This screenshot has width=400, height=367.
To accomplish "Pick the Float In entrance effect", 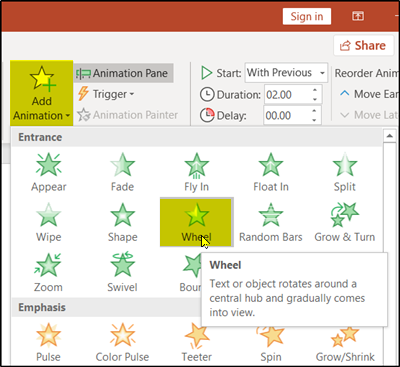I will tap(271, 172).
